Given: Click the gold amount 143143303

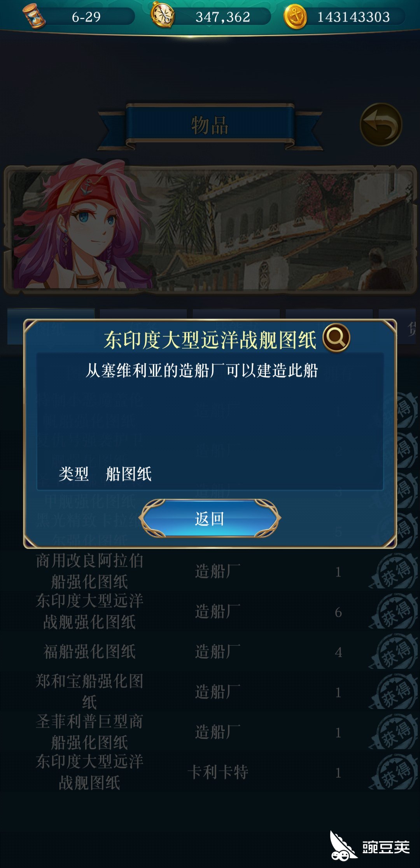Looking at the screenshot, I should 353,17.
